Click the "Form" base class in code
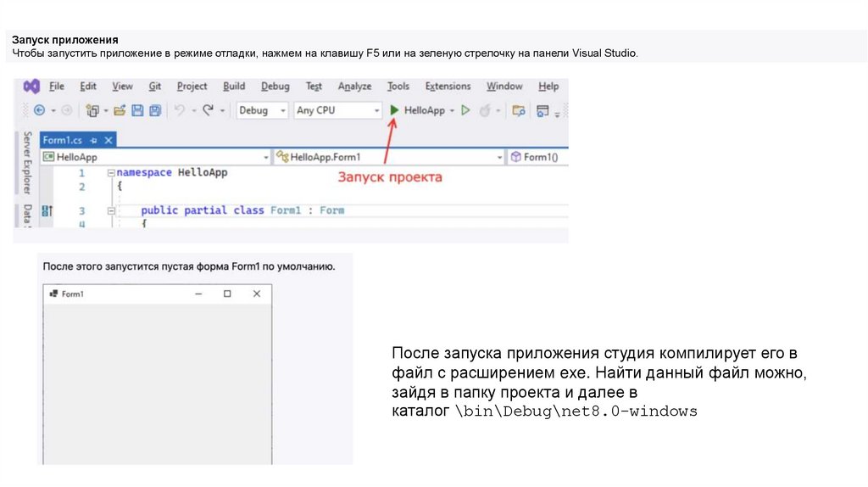 332,210
